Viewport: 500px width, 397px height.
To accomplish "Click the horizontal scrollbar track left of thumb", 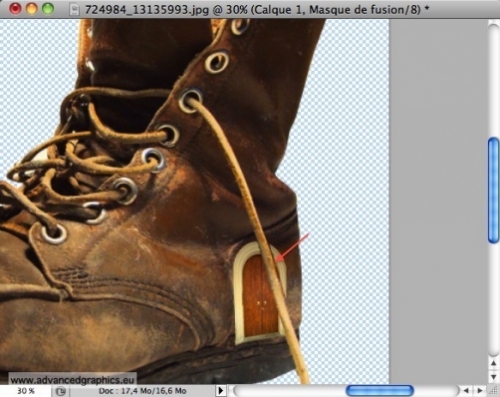I will (289, 390).
